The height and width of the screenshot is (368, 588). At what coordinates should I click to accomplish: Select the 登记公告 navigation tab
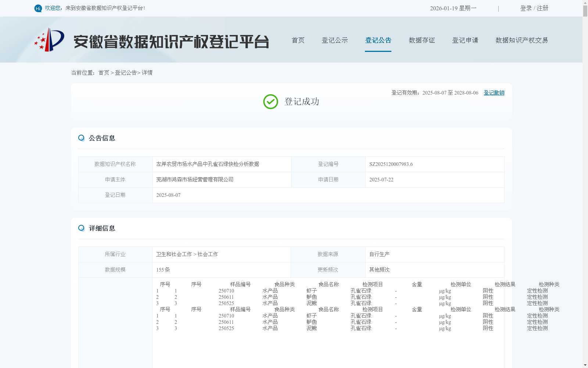click(378, 40)
